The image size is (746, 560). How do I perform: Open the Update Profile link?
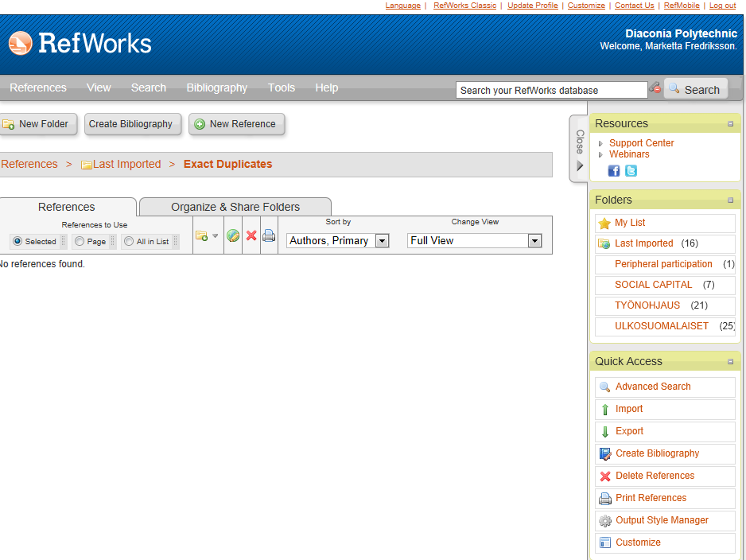[x=532, y=6]
